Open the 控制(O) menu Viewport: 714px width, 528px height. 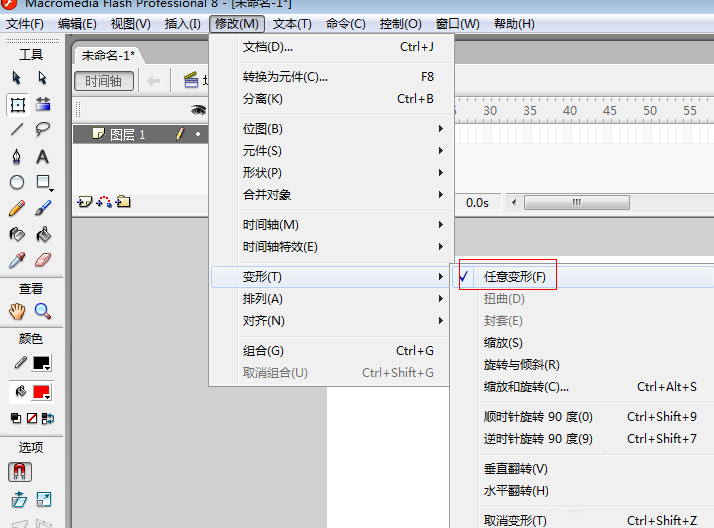click(x=400, y=24)
